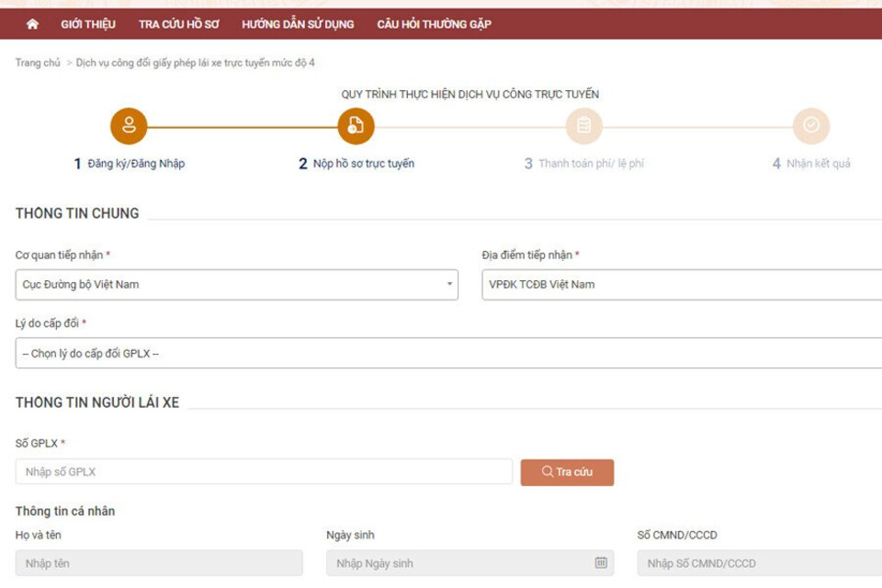Screen dimensions: 882x588
Task: Click the Nộp hồ sơ trực tuyến step icon
Action: point(356,126)
